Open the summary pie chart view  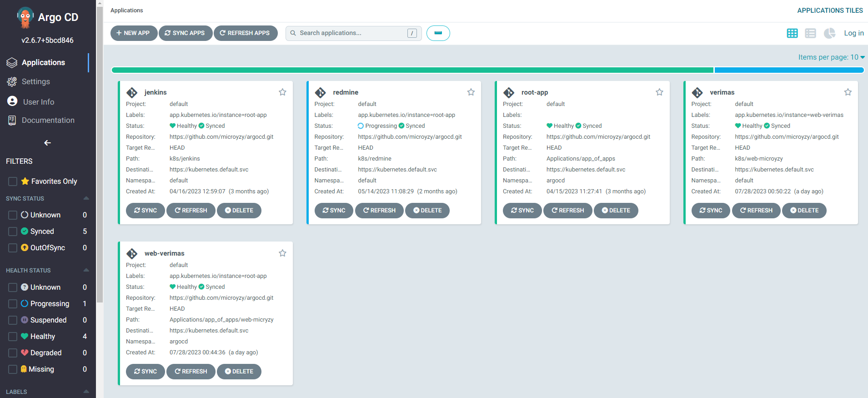[x=829, y=33]
